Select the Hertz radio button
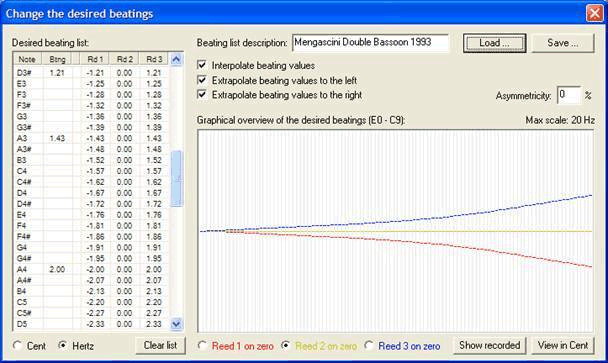The width and height of the screenshot is (608, 363). pos(62,345)
